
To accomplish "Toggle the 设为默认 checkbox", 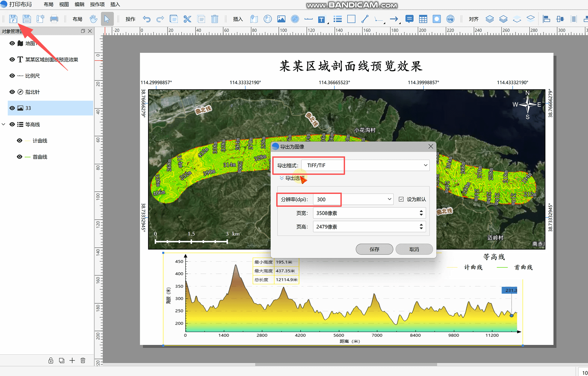I will click(x=401, y=199).
